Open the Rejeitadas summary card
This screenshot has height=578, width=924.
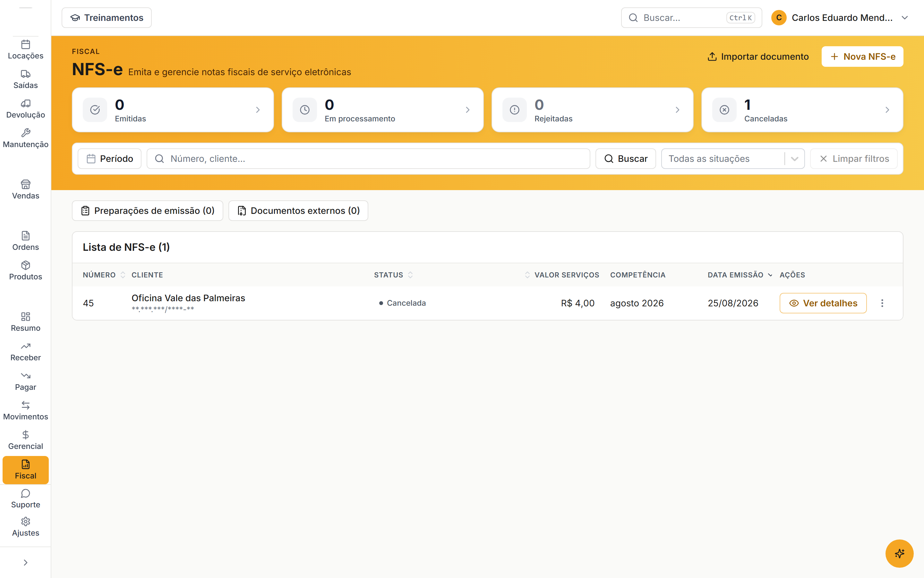[x=592, y=110]
